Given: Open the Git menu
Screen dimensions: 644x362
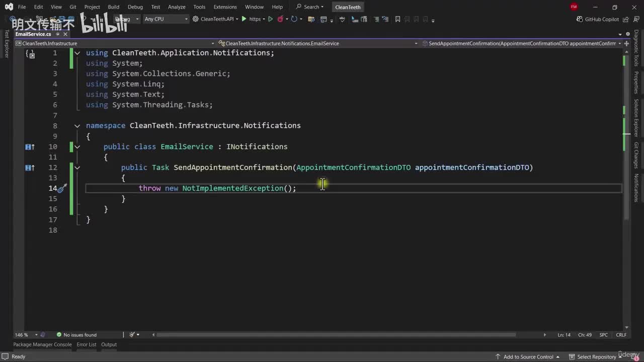Looking at the screenshot, I should point(73,7).
